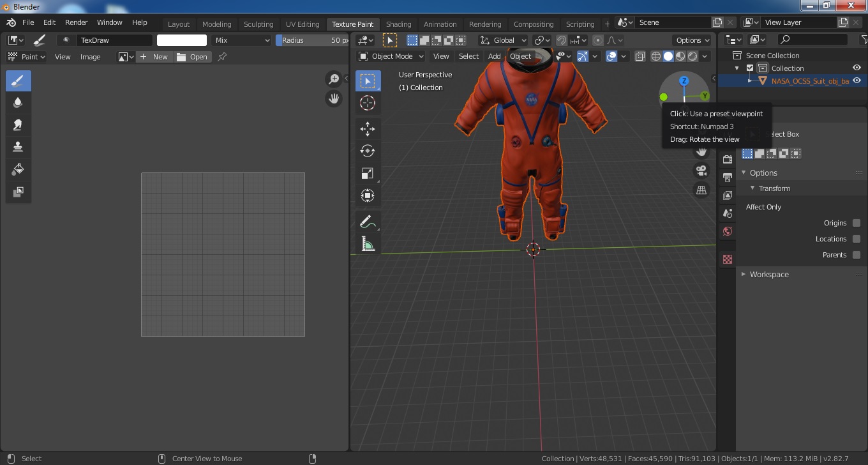Open the shading options dropdown arrow

(705, 56)
